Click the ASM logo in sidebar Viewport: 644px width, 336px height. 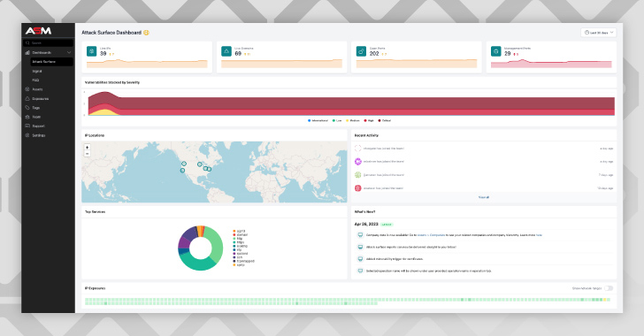point(38,31)
